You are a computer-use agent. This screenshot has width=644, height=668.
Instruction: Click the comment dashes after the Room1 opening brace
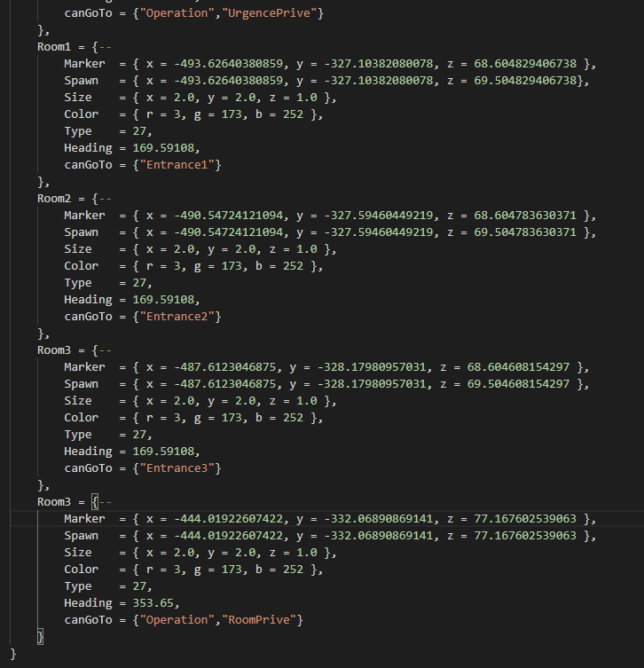[x=106, y=47]
